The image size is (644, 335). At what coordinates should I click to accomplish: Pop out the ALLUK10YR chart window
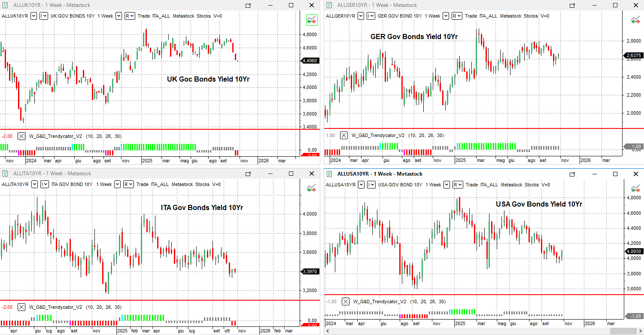point(248,5)
